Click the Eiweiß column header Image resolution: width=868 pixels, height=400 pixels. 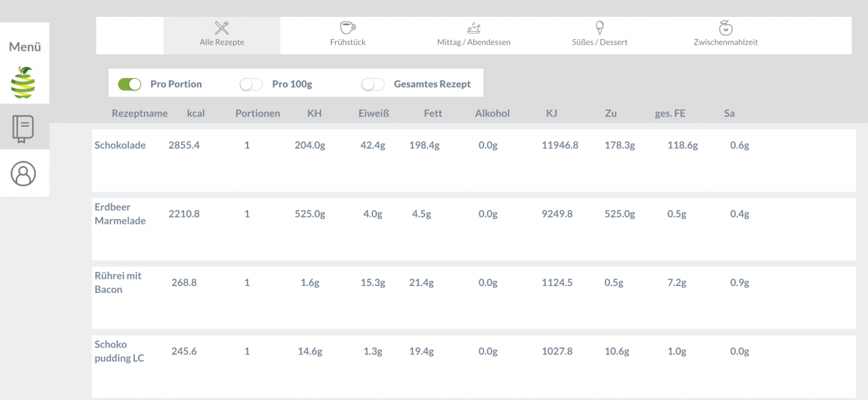tap(372, 114)
